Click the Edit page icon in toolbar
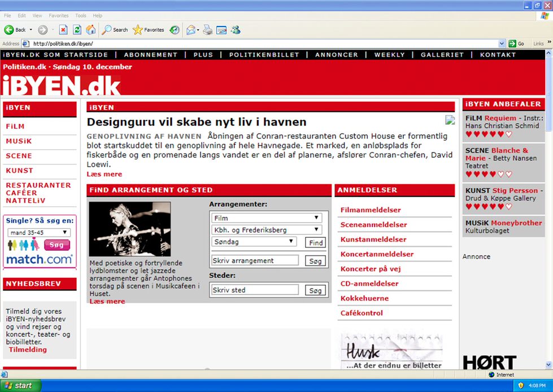This screenshot has width=553, height=392. (221, 30)
